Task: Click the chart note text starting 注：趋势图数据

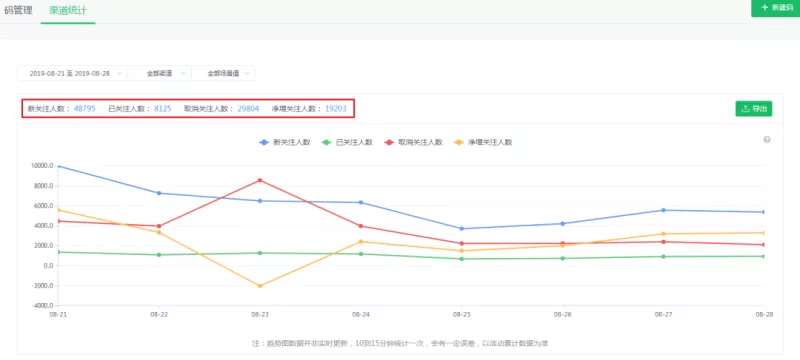Action: click(400, 344)
